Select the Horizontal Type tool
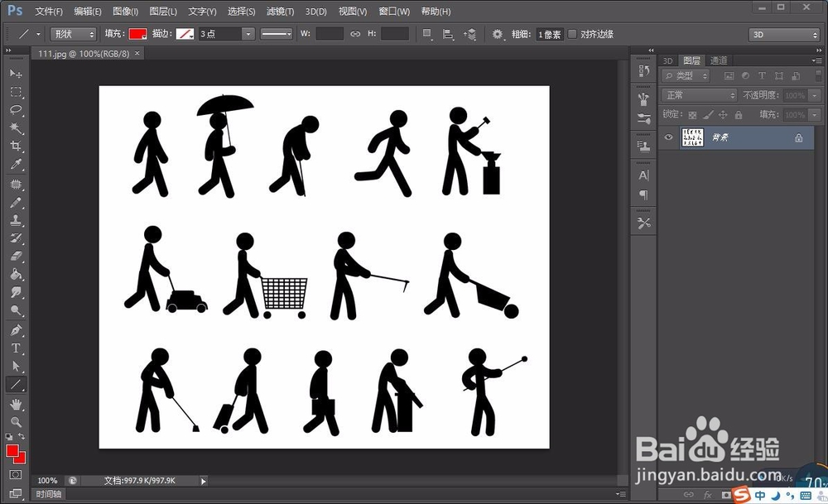 click(x=16, y=348)
